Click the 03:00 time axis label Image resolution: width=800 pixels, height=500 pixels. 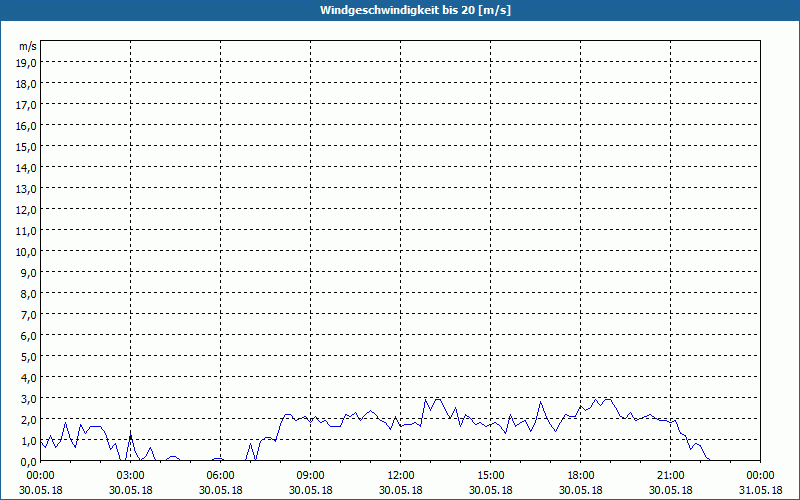pyautogui.click(x=131, y=476)
